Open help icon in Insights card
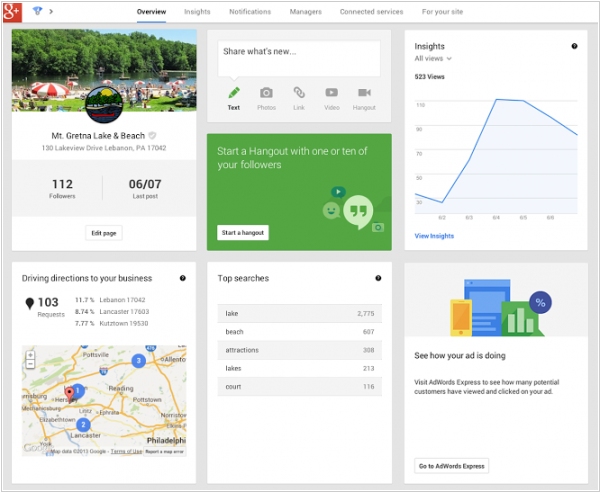 pyautogui.click(x=574, y=46)
